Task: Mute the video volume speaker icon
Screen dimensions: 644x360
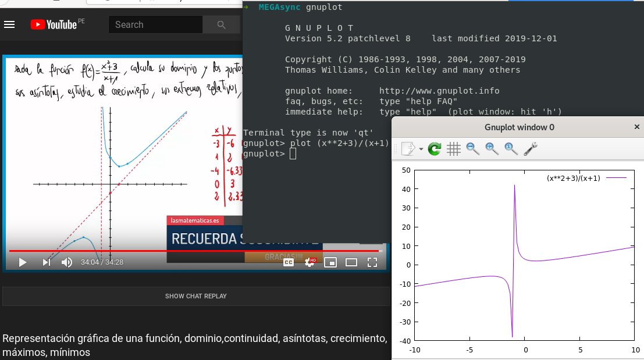Action: pos(66,262)
